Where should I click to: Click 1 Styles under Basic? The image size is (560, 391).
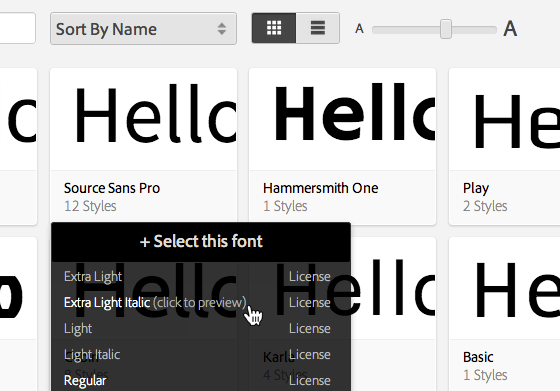[485, 375]
